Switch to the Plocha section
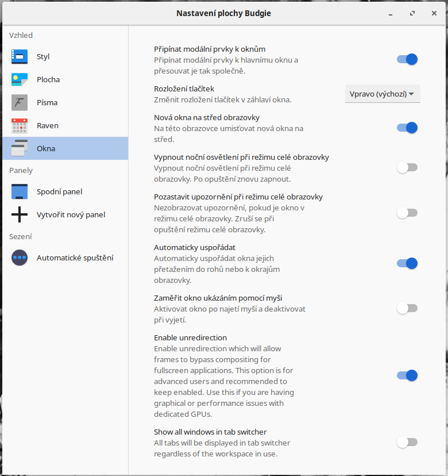448x476 pixels. coord(65,79)
